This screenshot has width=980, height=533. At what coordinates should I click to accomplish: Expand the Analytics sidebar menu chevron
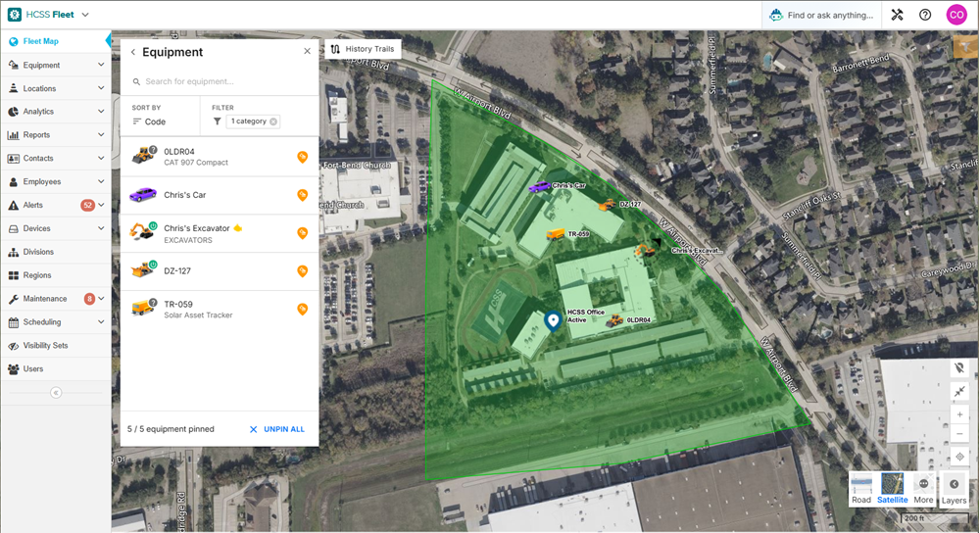[x=101, y=112]
